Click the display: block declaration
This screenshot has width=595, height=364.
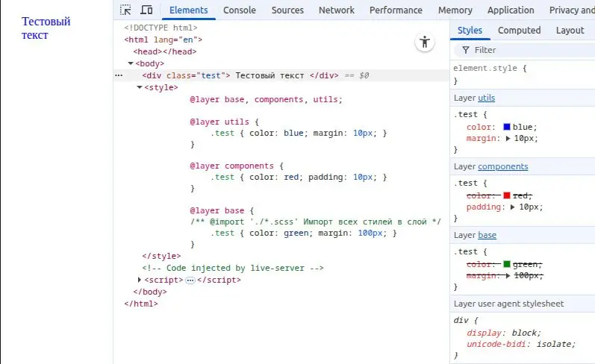pos(504,333)
